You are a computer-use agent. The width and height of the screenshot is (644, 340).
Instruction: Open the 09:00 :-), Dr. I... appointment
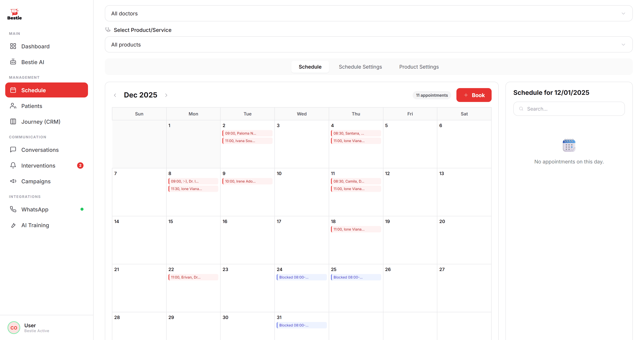[193, 181]
